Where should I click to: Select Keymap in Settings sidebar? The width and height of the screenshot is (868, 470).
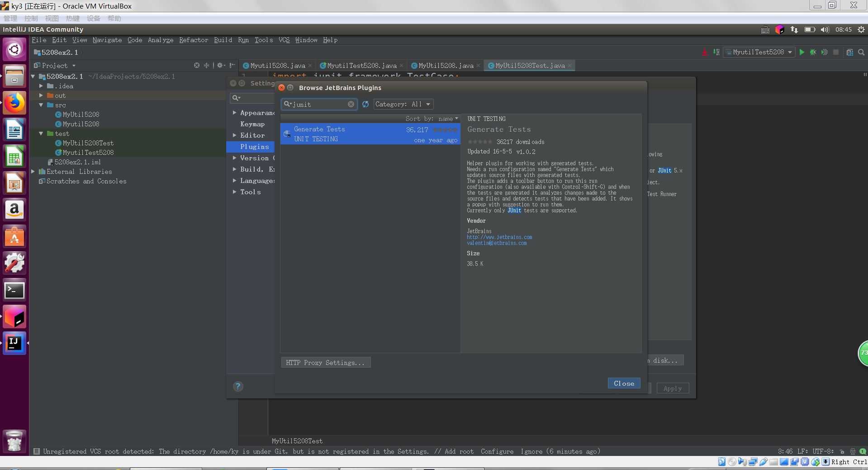coord(252,124)
